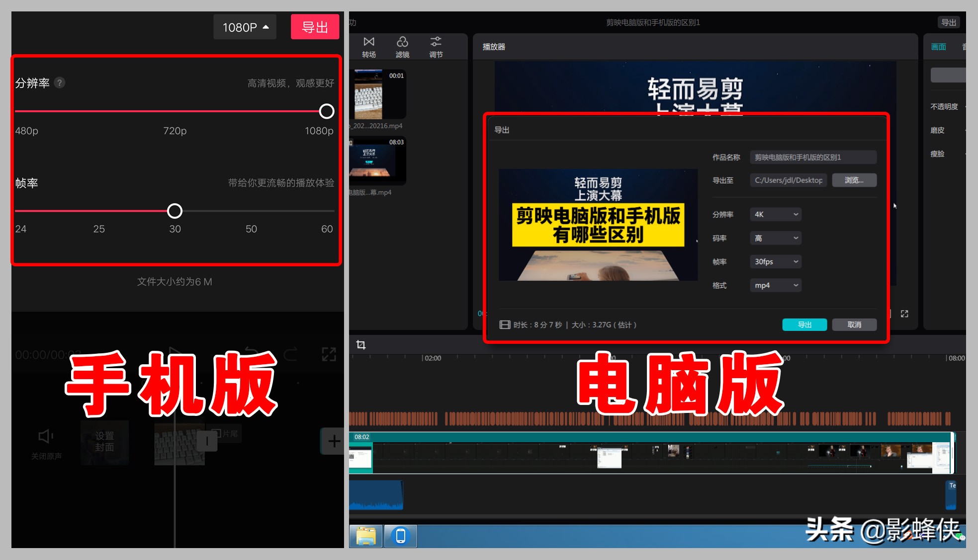Open the 分辨率 dropdown showing 4K
This screenshot has width=978, height=560.
coord(775,214)
